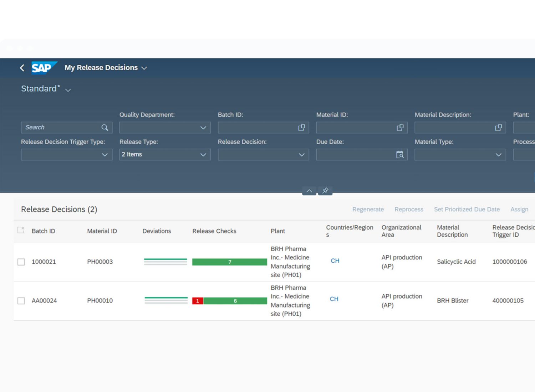
Task: Open the Standard view variant menu
Action: 68,90
